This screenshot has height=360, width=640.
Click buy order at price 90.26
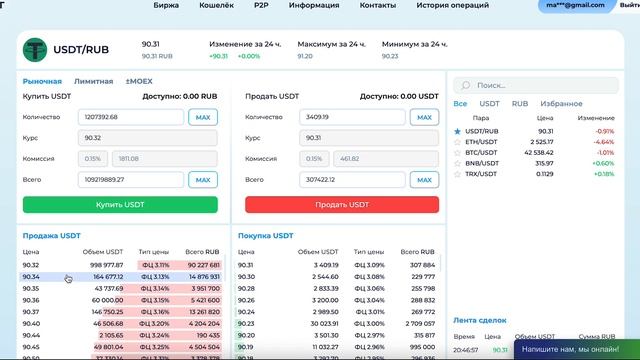tap(337, 300)
